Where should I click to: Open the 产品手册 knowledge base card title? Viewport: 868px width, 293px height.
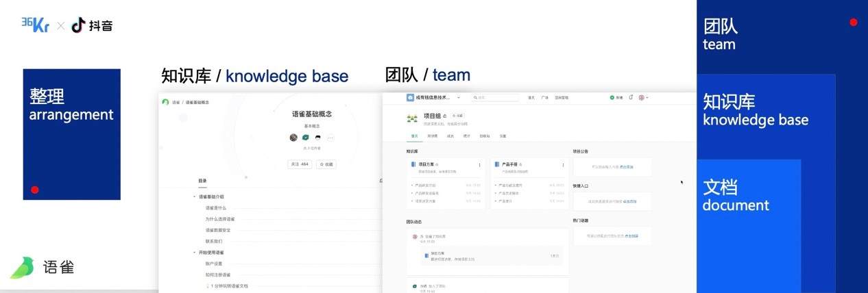[509, 165]
